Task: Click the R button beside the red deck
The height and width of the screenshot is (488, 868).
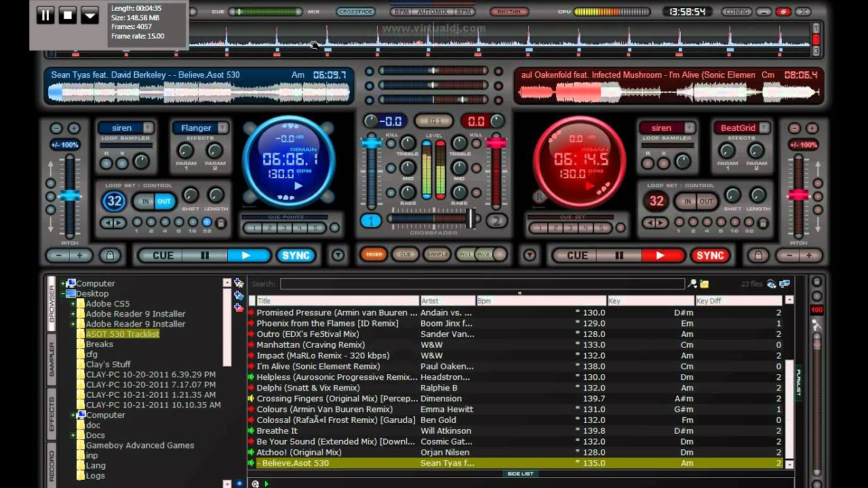Action: point(540,197)
